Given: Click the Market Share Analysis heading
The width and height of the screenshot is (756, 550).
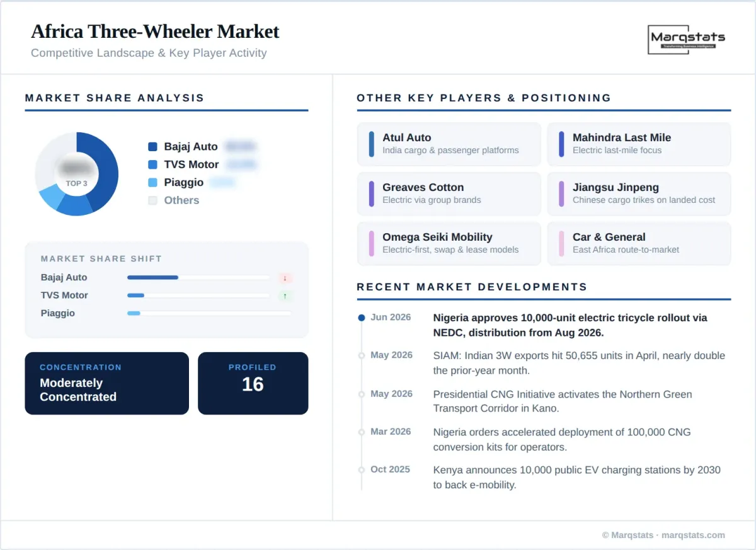Looking at the screenshot, I should [115, 98].
